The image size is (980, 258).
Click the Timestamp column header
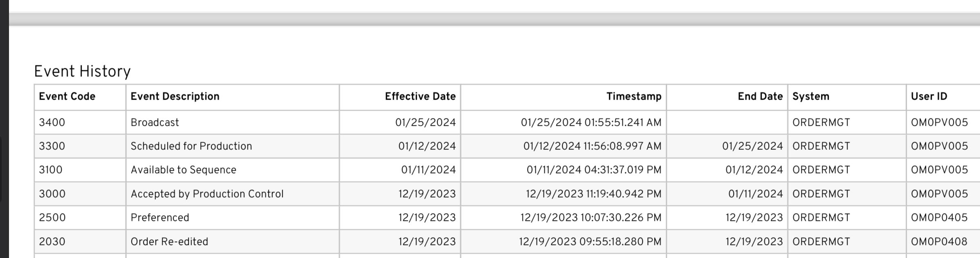coord(634,97)
